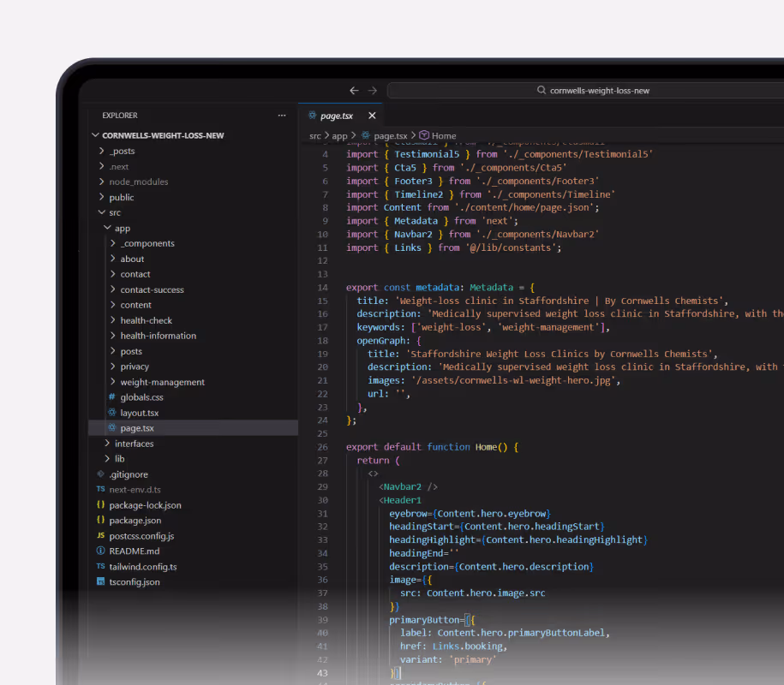The image size is (784, 685).
Task: Click the back navigation arrow
Action: click(x=354, y=90)
